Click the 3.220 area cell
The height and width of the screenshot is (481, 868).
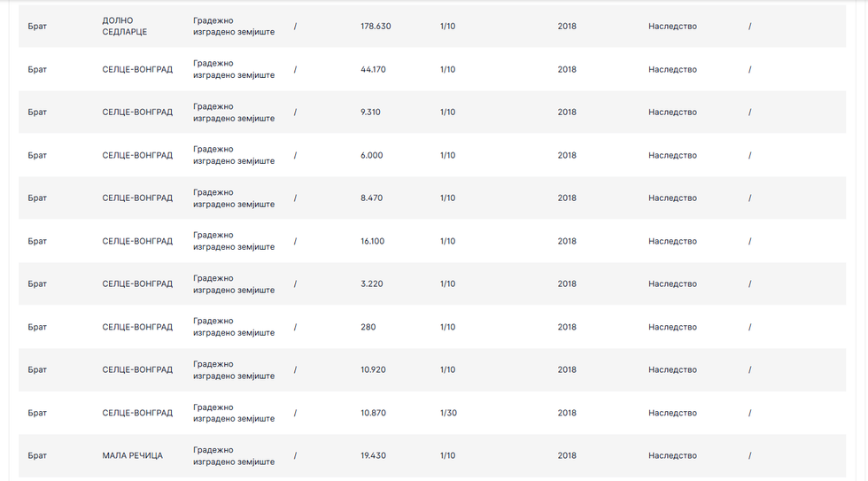point(370,284)
